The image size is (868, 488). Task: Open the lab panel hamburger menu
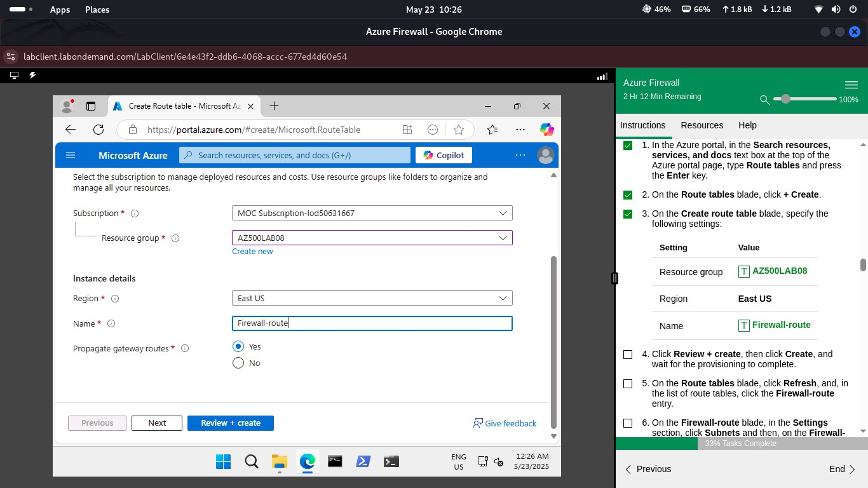pos(851,85)
